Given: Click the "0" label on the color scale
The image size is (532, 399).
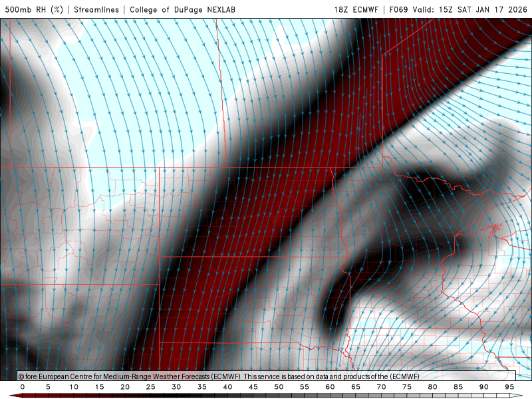Looking at the screenshot, I should coord(23,387).
